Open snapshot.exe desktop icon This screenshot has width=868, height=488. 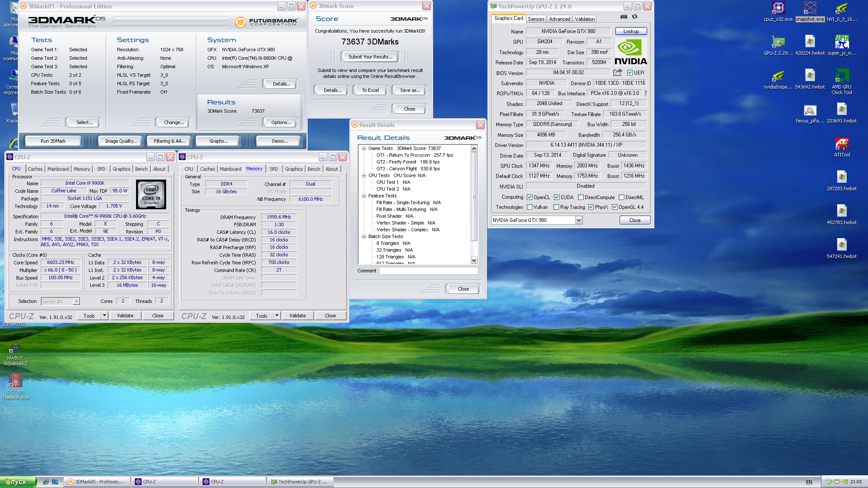[x=810, y=11]
